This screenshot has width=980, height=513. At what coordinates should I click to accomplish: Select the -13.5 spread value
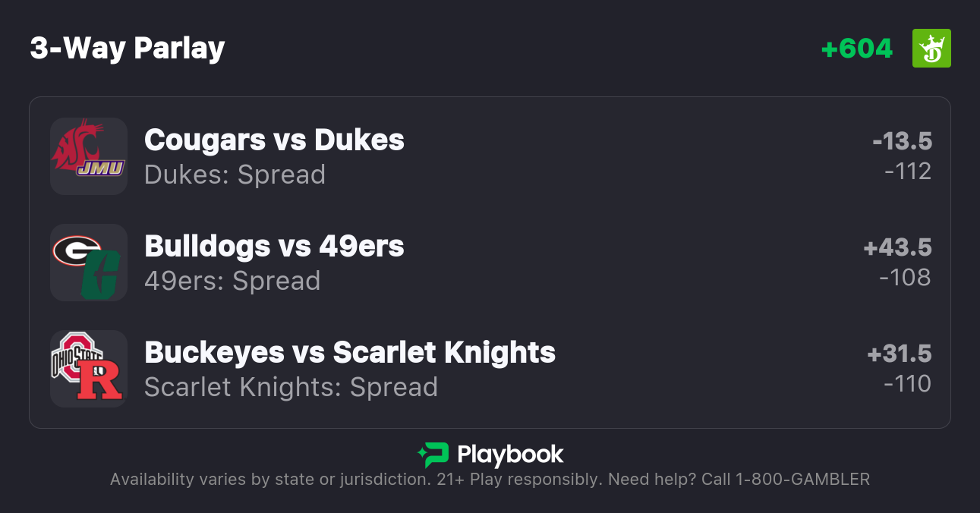(902, 141)
